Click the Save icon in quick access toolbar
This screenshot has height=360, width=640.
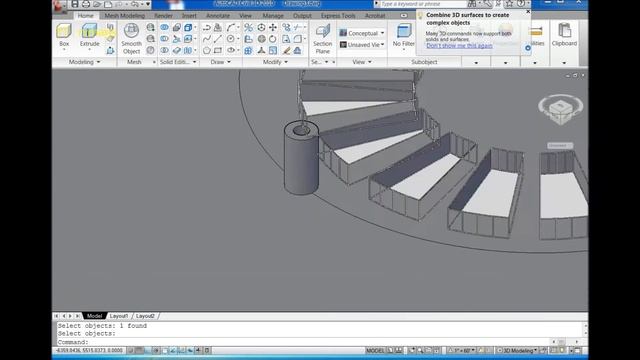pyautogui.click(x=75, y=4)
